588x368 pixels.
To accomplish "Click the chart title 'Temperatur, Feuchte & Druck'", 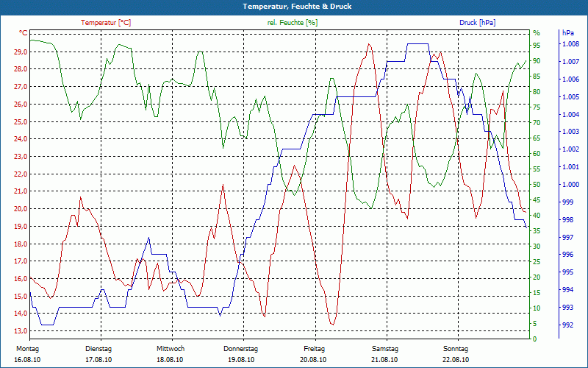I will pos(297,7).
